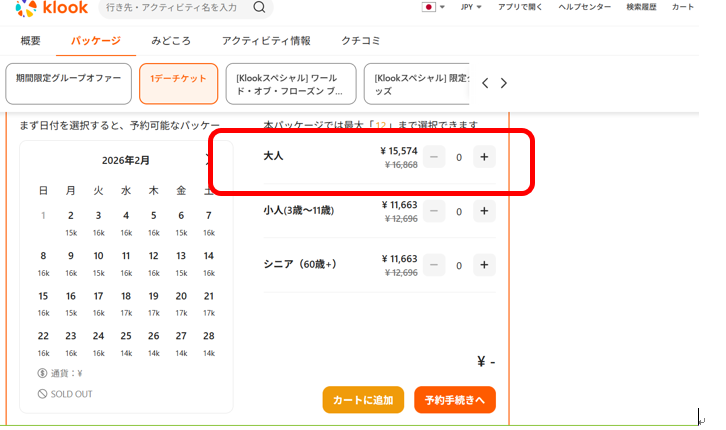Click the 予約手続きへ button
Image resolution: width=726 pixels, height=430 pixels.
[x=454, y=400]
